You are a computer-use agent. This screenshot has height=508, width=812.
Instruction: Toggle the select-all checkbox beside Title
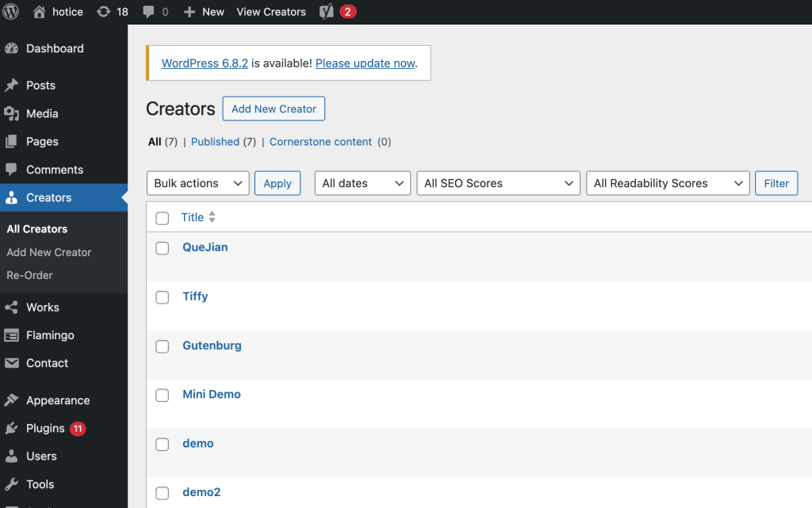[x=163, y=218]
